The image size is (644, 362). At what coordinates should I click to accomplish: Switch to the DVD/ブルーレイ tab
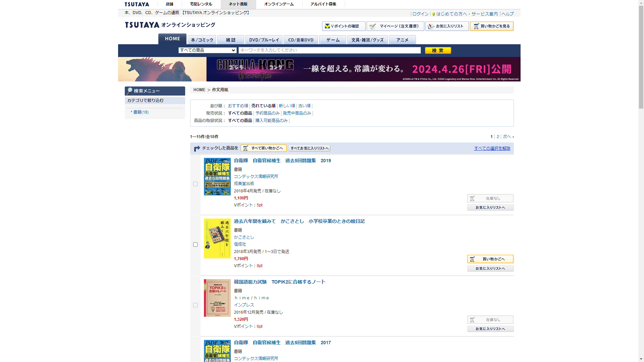[x=264, y=40]
